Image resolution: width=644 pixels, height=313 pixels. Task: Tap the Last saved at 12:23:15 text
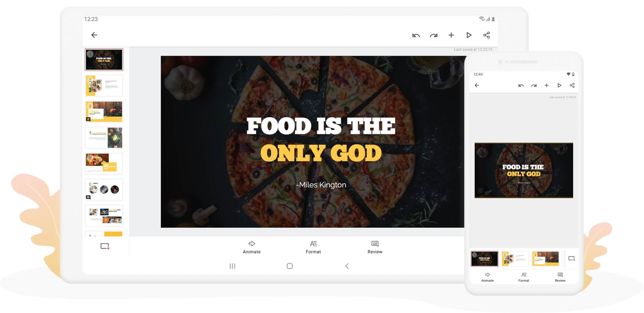click(x=473, y=50)
